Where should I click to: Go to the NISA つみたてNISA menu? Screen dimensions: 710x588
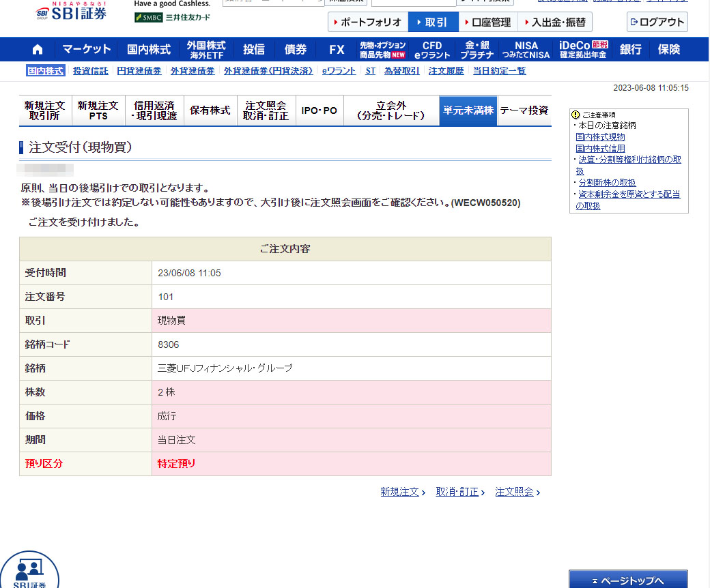(526, 49)
